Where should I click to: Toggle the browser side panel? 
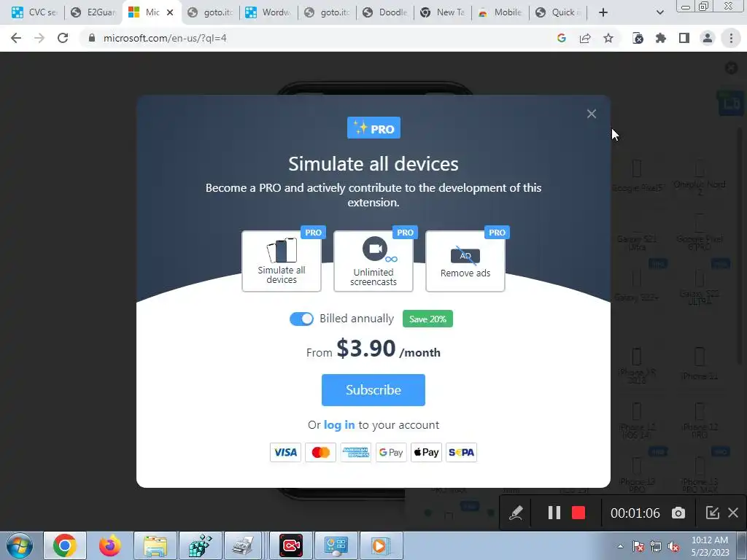click(x=684, y=38)
